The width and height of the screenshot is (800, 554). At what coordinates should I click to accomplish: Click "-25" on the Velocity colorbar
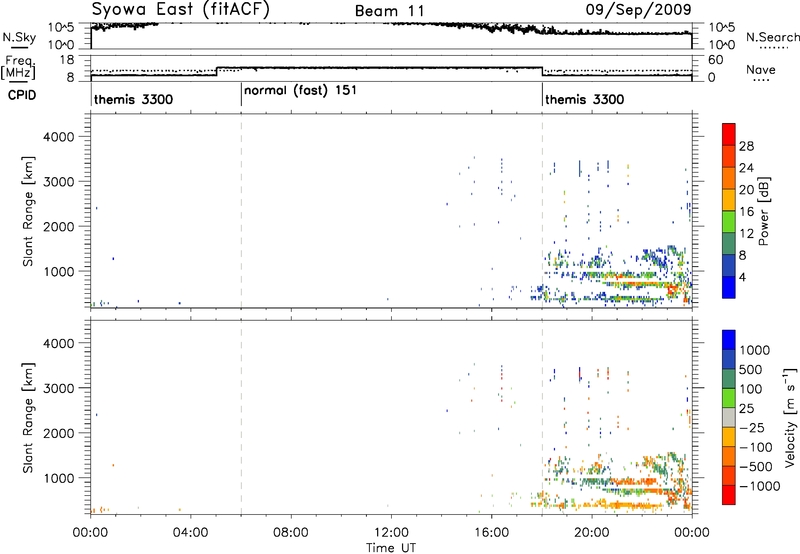(x=752, y=428)
